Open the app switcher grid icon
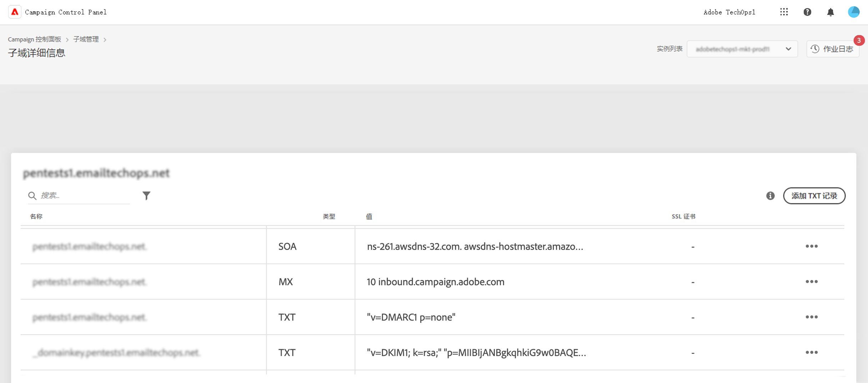 (x=784, y=12)
